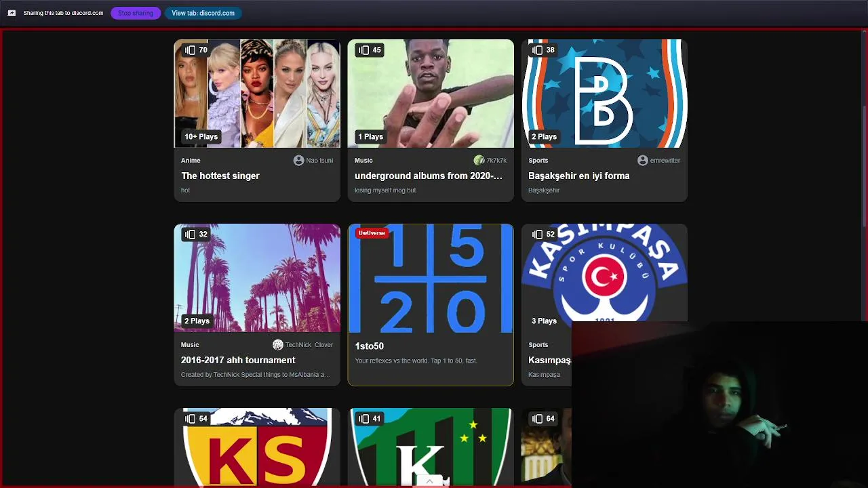Open the KS logo card thumbnail
The width and height of the screenshot is (868, 488).
(x=257, y=447)
